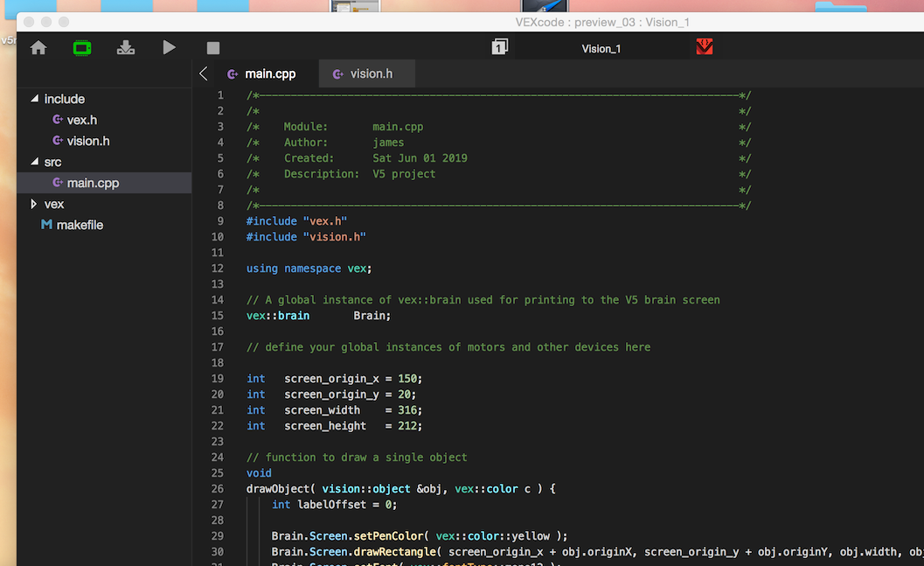Click the Home icon in toolbar
The image size is (924, 566).
38,48
